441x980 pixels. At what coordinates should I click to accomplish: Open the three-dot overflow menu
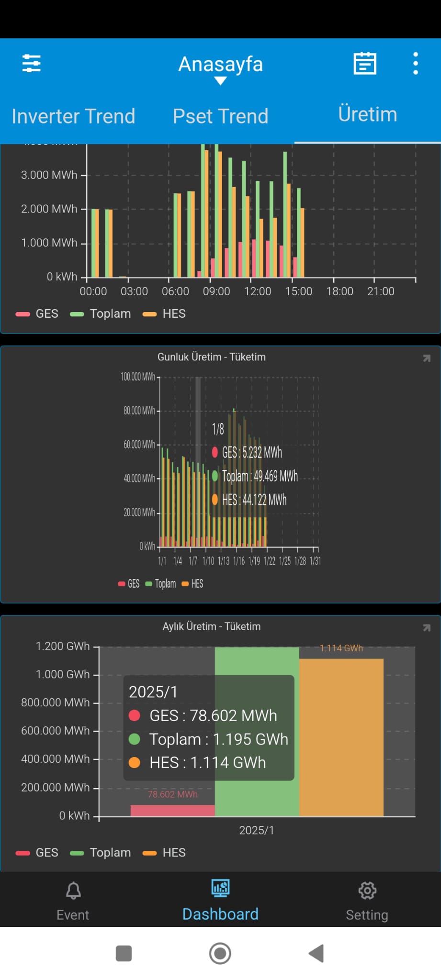[415, 63]
